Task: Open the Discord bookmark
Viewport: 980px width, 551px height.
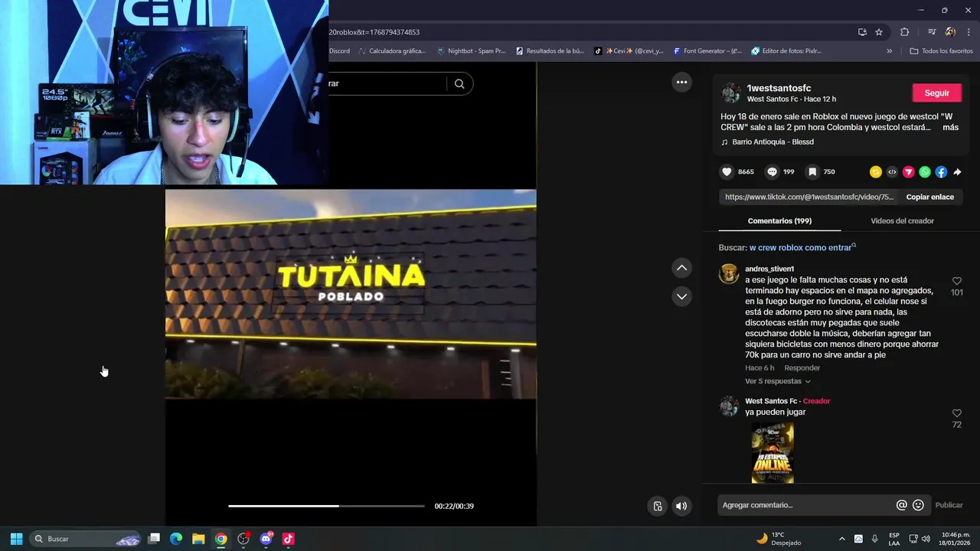Action: point(339,51)
